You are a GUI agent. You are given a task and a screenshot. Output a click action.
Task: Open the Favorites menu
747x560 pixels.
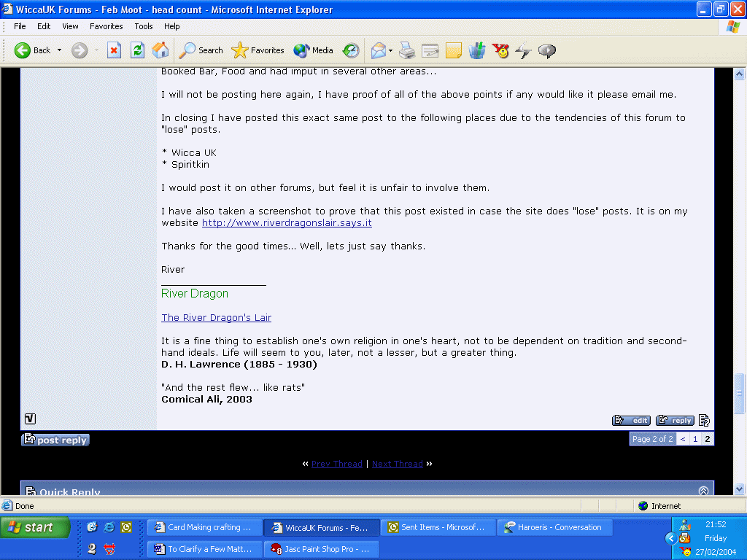(x=107, y=26)
